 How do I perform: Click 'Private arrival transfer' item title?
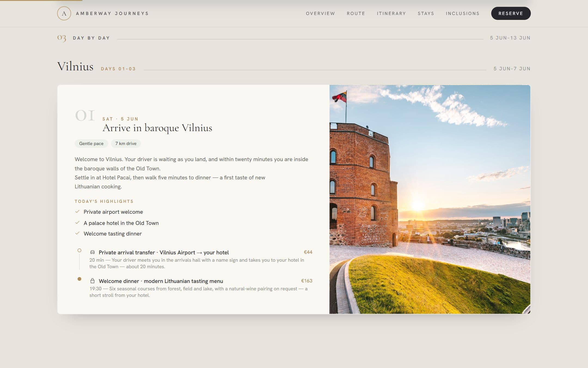[x=164, y=252]
